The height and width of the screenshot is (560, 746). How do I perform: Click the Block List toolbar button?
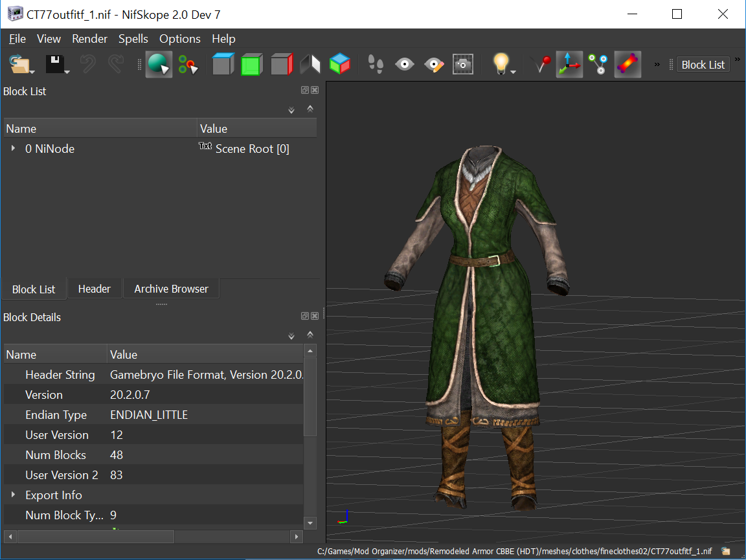tap(703, 65)
